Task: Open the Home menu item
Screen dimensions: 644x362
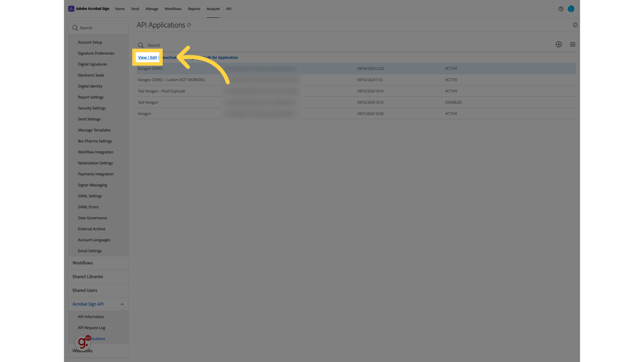Action: pyautogui.click(x=120, y=9)
